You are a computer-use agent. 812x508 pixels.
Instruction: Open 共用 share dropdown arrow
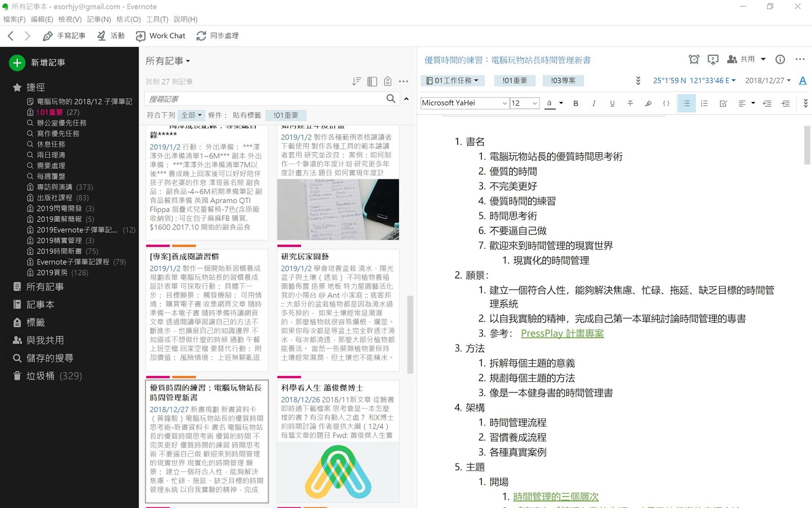click(763, 59)
